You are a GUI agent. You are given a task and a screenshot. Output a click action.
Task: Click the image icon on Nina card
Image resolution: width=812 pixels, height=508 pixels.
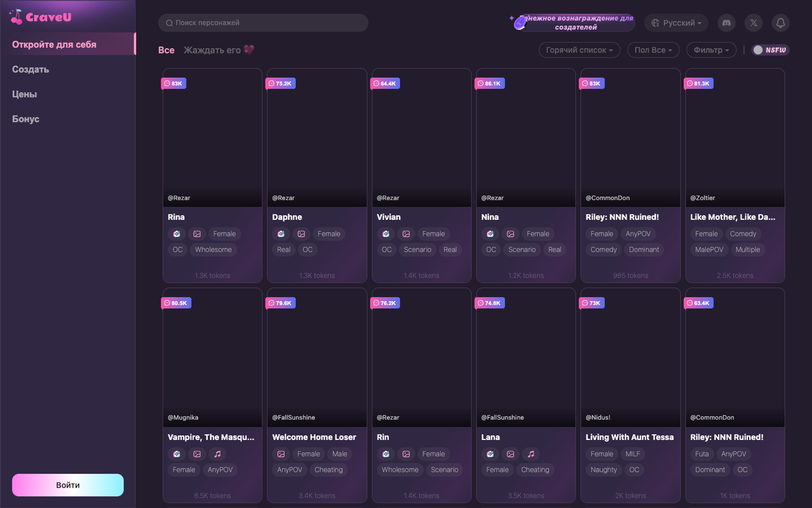[511, 234]
